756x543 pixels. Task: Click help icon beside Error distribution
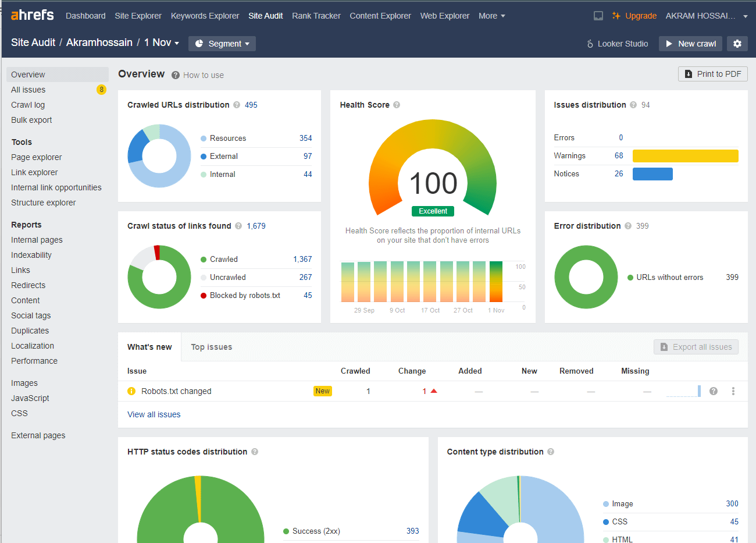(x=628, y=226)
